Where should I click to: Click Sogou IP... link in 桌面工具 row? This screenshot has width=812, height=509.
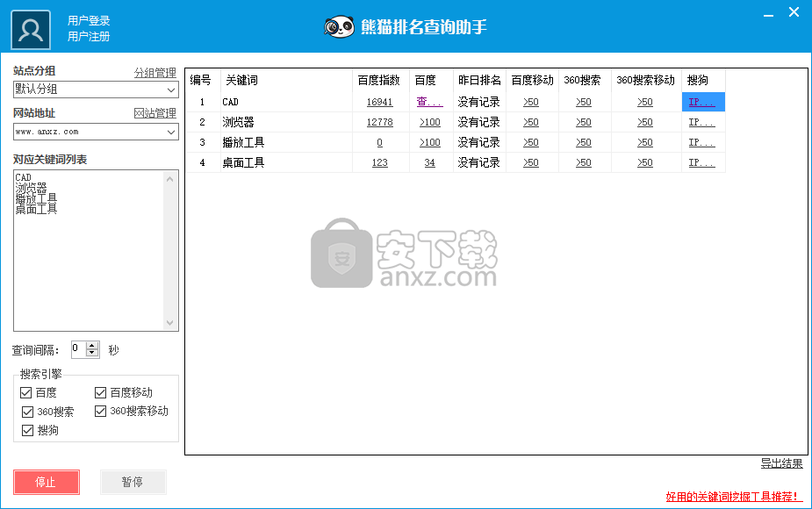coord(701,162)
